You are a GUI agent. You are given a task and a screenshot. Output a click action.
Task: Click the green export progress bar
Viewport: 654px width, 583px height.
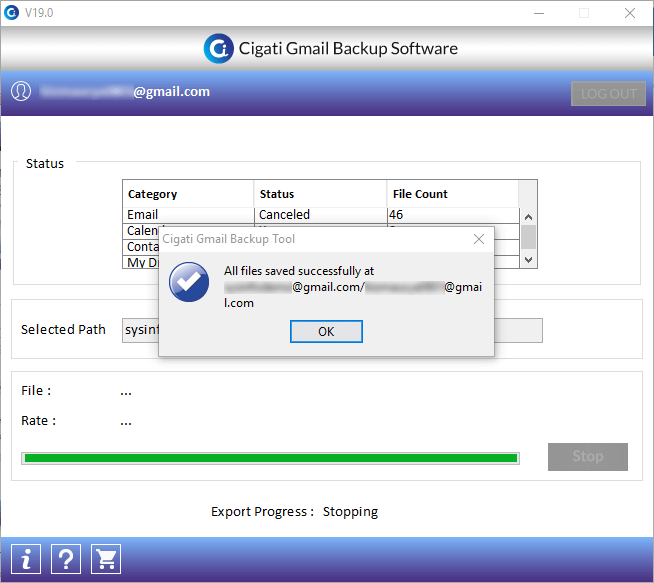pos(270,458)
